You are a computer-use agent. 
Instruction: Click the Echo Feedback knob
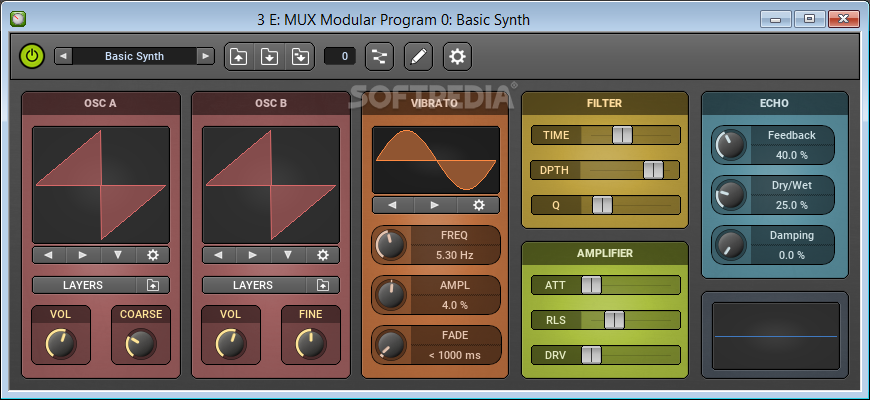pyautogui.click(x=731, y=145)
